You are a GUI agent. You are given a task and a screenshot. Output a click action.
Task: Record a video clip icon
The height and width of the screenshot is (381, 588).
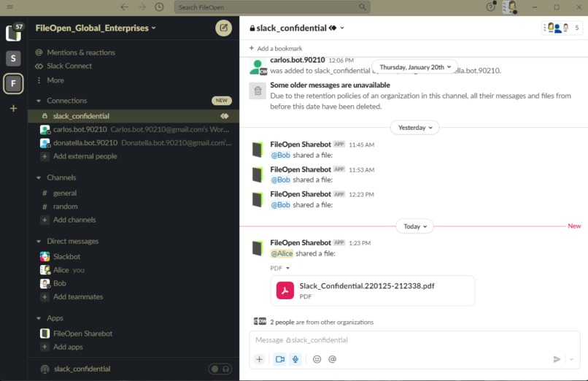pos(280,359)
